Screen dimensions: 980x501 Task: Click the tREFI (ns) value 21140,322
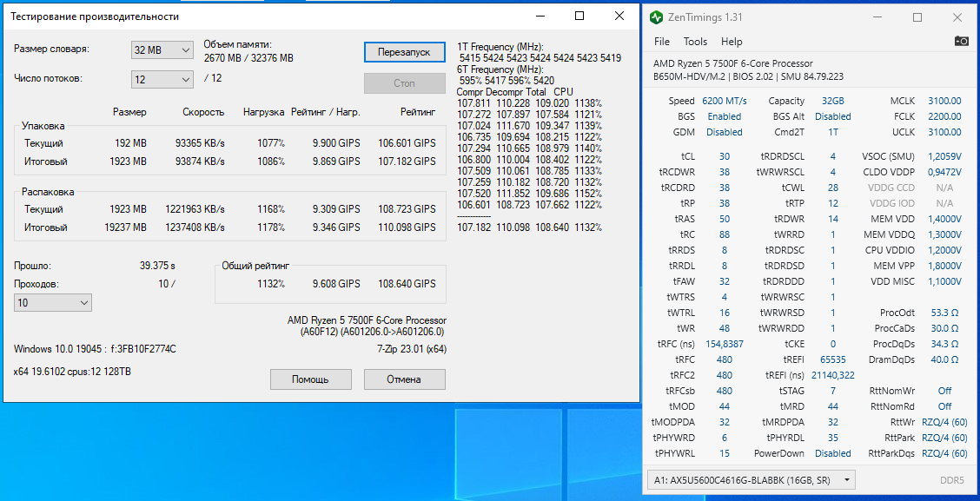tap(833, 375)
